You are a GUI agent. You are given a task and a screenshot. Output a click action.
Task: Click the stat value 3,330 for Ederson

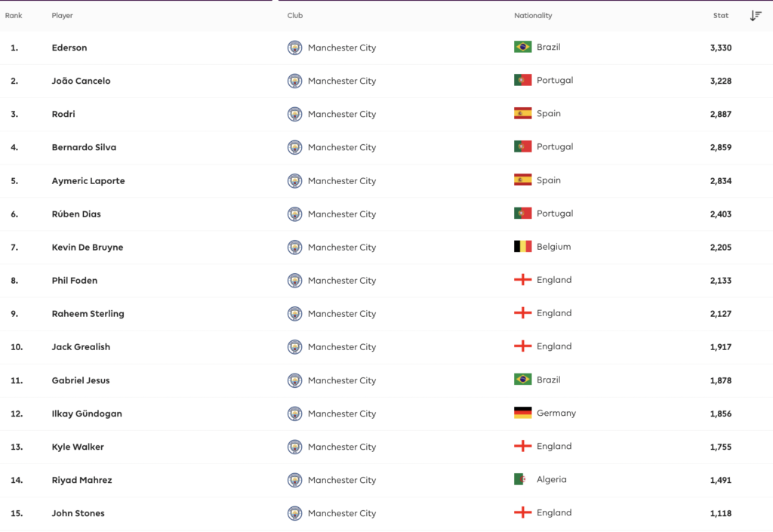pyautogui.click(x=719, y=47)
